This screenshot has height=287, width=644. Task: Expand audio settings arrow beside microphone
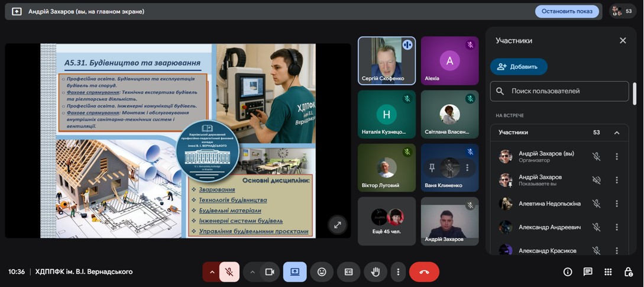(x=212, y=272)
